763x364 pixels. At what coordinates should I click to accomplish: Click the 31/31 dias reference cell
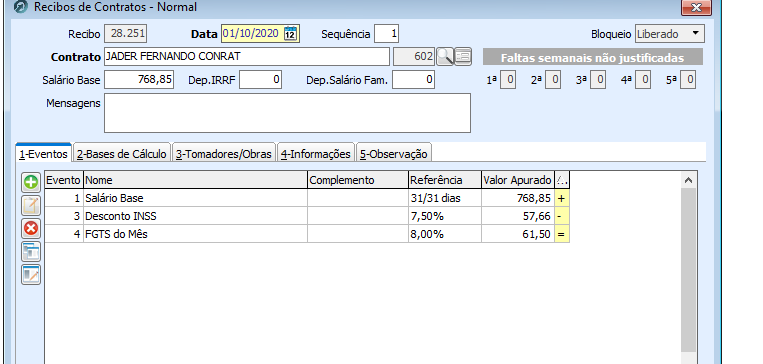[x=445, y=198]
